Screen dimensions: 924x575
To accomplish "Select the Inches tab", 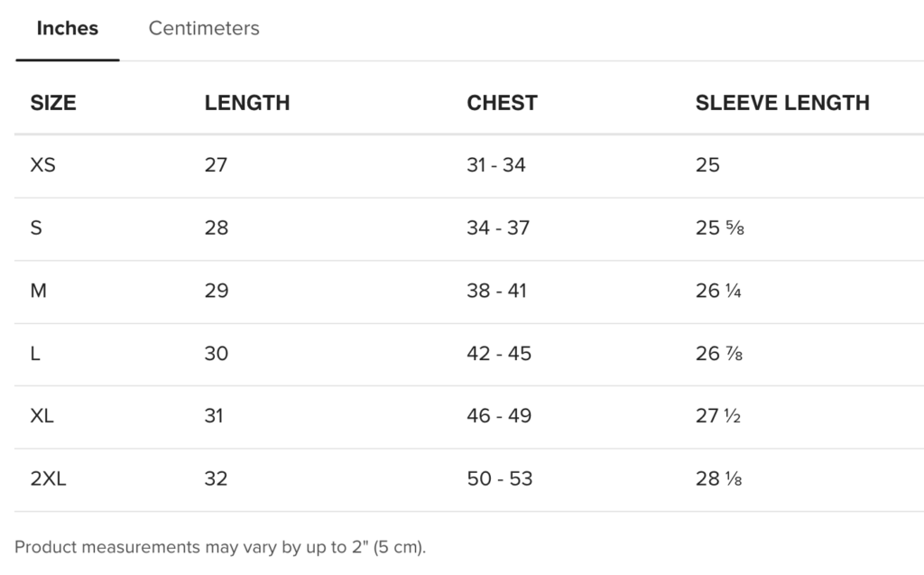I will coord(68,29).
